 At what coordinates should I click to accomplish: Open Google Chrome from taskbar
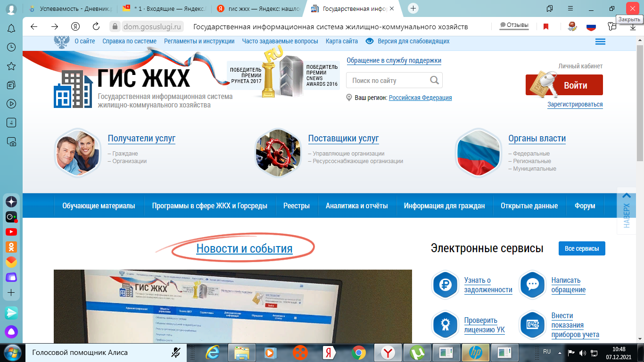click(x=359, y=353)
